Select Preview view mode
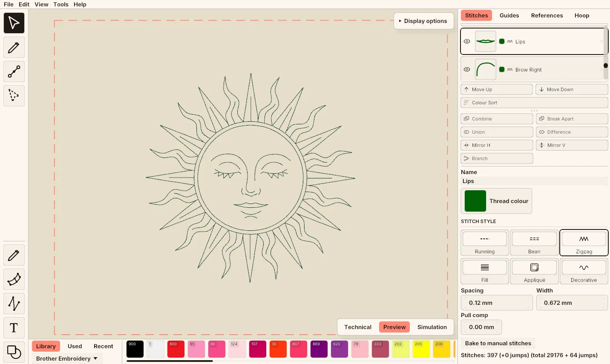This screenshot has width=610, height=364. point(394,327)
